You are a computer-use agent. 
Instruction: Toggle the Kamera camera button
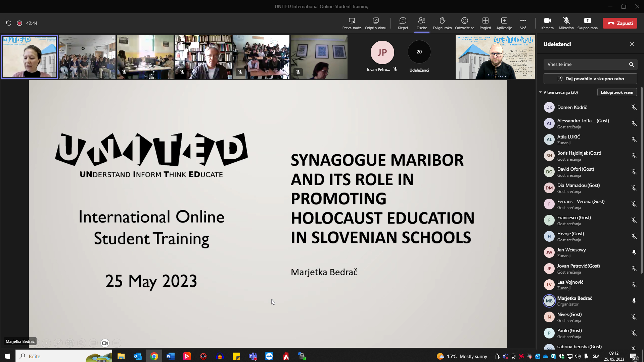pos(547,23)
